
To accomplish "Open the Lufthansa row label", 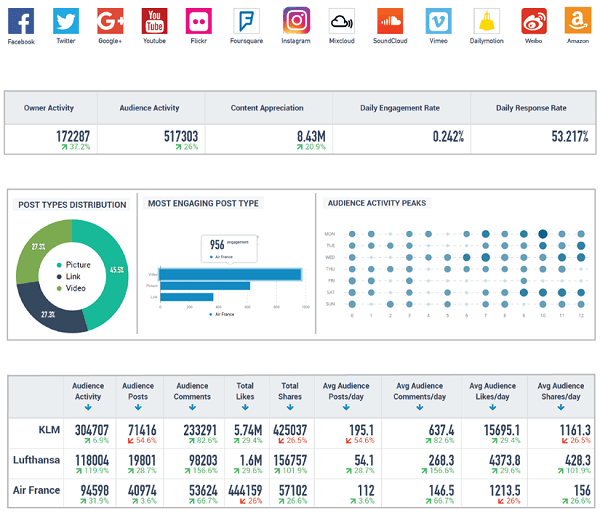I will tap(36, 460).
